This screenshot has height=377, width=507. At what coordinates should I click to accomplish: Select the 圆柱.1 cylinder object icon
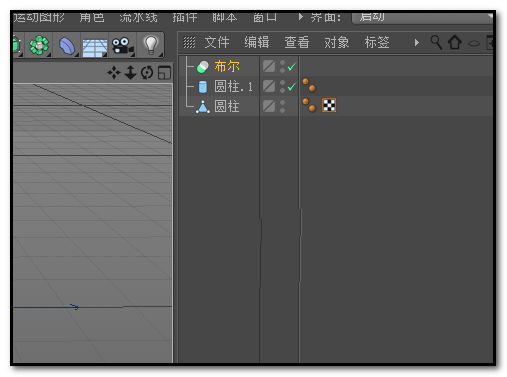[203, 87]
